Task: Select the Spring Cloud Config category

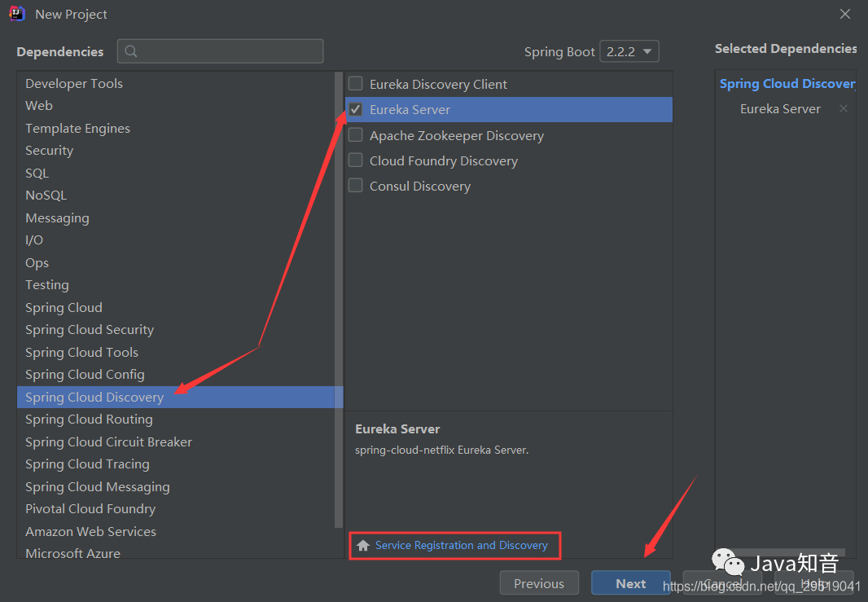Action: pos(176,375)
